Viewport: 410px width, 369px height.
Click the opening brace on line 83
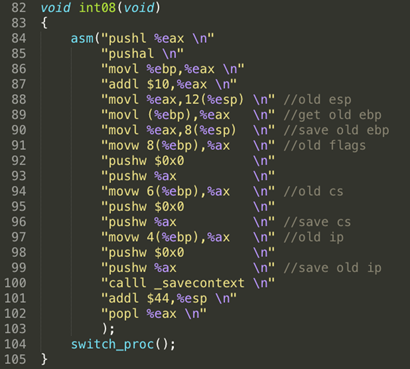pos(44,23)
